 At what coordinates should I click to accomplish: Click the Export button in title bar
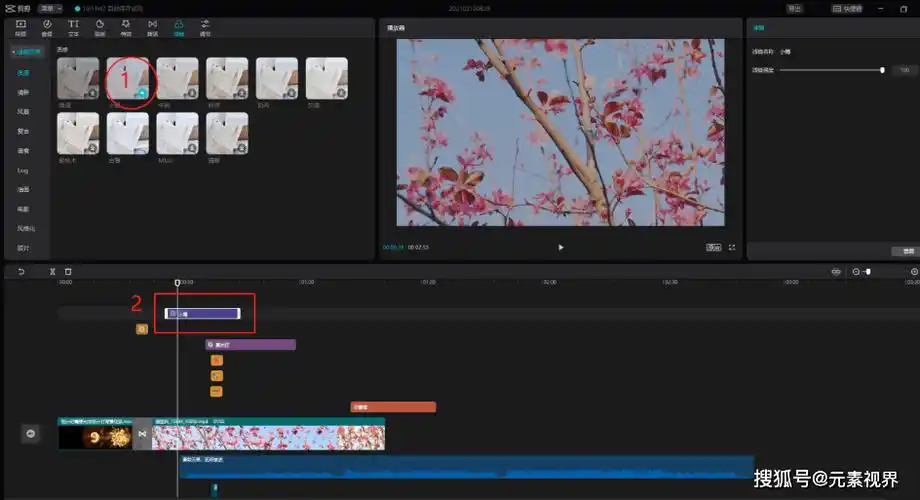795,8
